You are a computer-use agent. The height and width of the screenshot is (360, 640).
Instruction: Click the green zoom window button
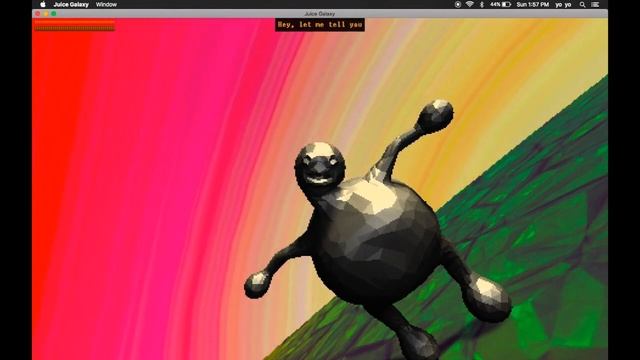tap(53, 13)
